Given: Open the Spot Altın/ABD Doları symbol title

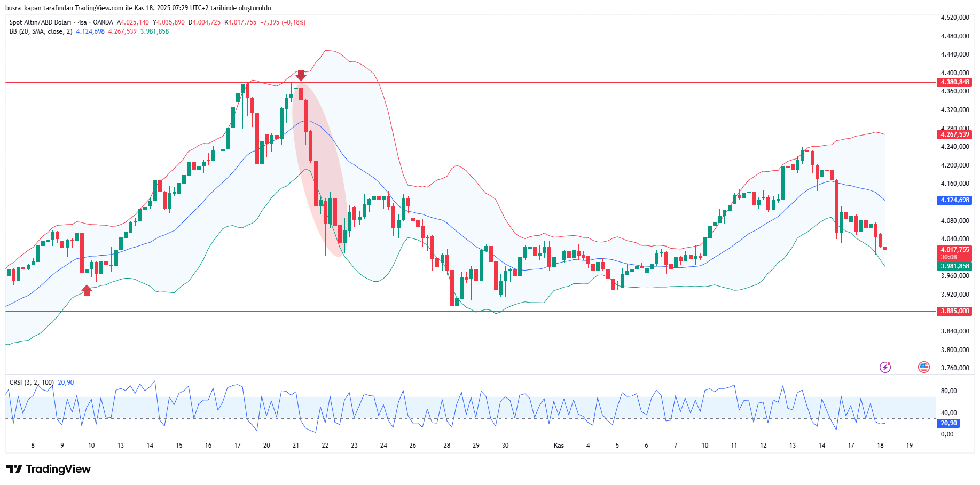Looking at the screenshot, I should [40, 22].
